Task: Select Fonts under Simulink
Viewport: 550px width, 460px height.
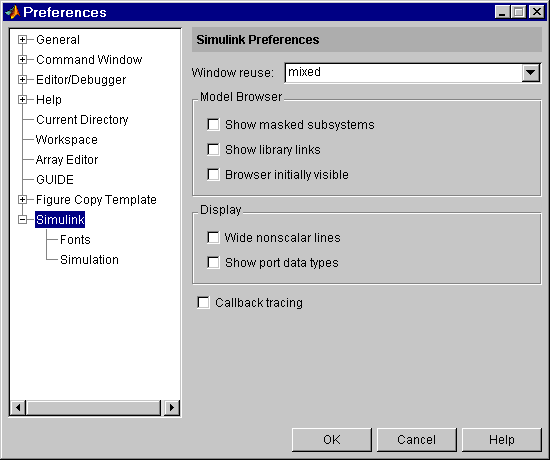Action: tap(75, 240)
